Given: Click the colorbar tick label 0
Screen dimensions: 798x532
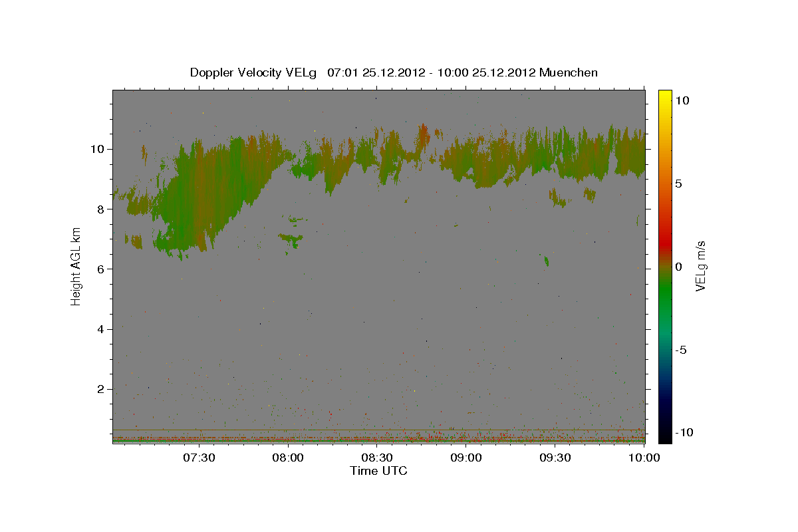Looking at the screenshot, I should click(x=678, y=267).
